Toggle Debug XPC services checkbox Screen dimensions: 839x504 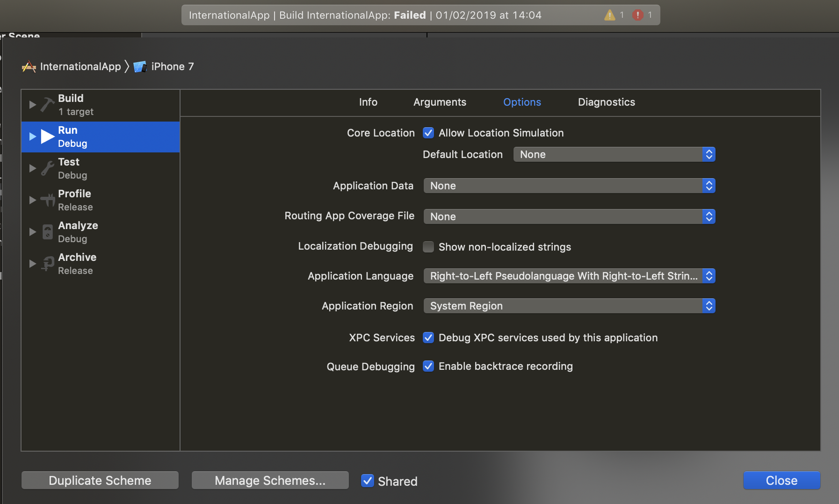pyautogui.click(x=428, y=338)
